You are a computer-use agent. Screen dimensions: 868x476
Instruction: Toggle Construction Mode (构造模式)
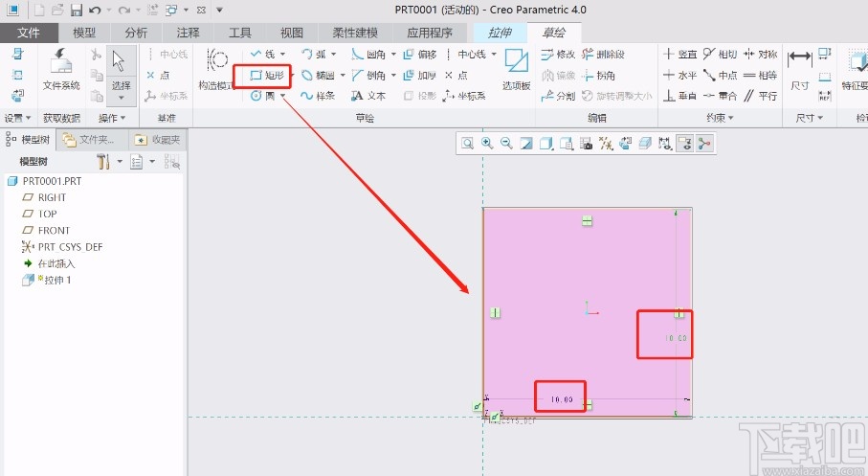216,69
